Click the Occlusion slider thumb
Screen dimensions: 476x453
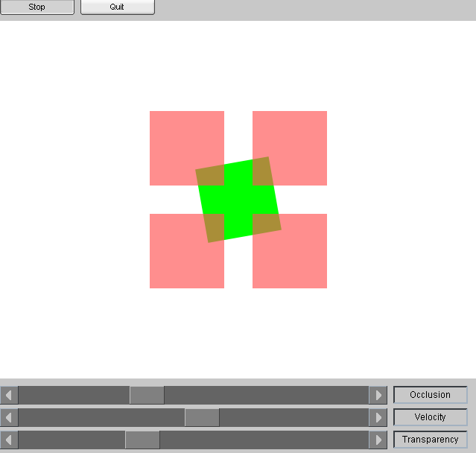[147, 395]
